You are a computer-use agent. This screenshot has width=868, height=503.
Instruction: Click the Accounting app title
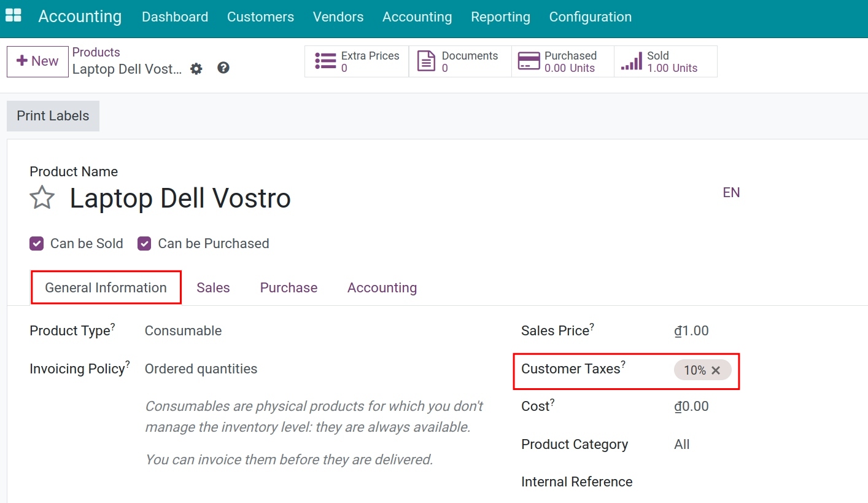80,17
